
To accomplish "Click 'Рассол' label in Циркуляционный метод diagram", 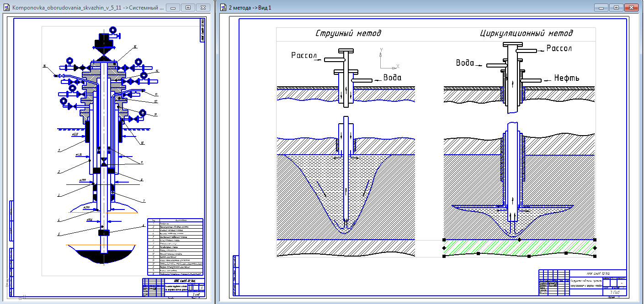I will coord(559,48).
